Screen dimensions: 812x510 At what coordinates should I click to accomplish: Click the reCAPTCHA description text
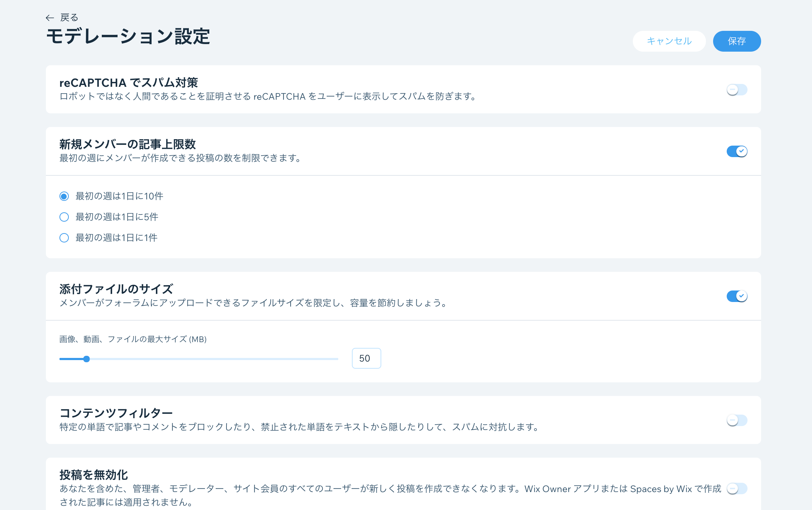coord(268,96)
